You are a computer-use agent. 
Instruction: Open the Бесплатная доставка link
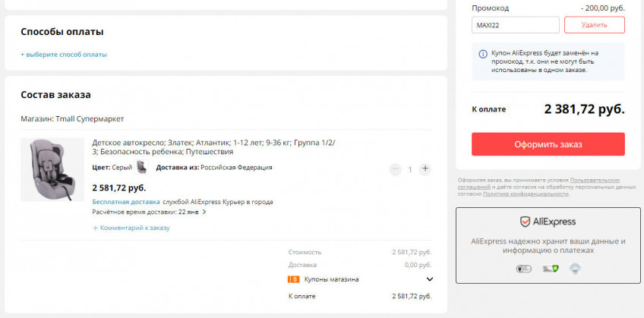tap(125, 202)
